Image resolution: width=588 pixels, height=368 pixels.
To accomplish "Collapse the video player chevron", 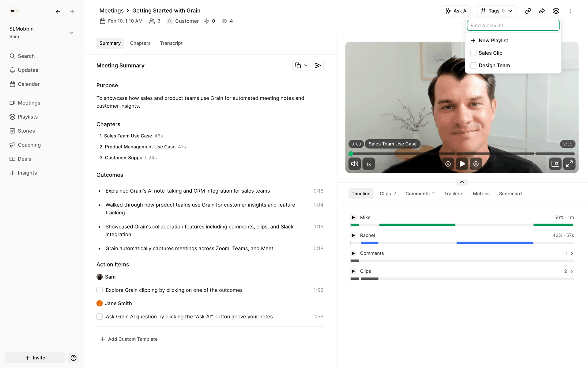I will tap(462, 182).
